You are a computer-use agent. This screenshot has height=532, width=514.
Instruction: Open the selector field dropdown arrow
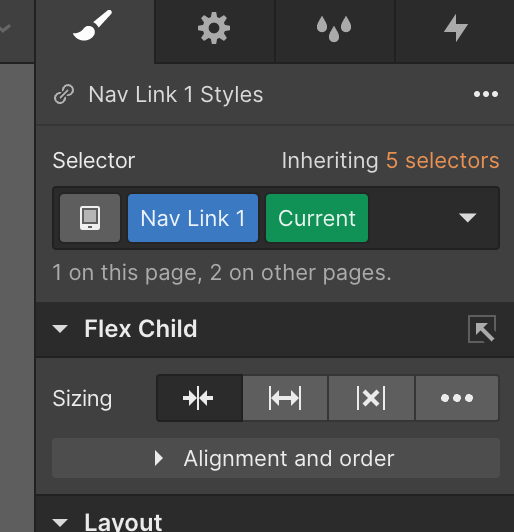(468, 217)
